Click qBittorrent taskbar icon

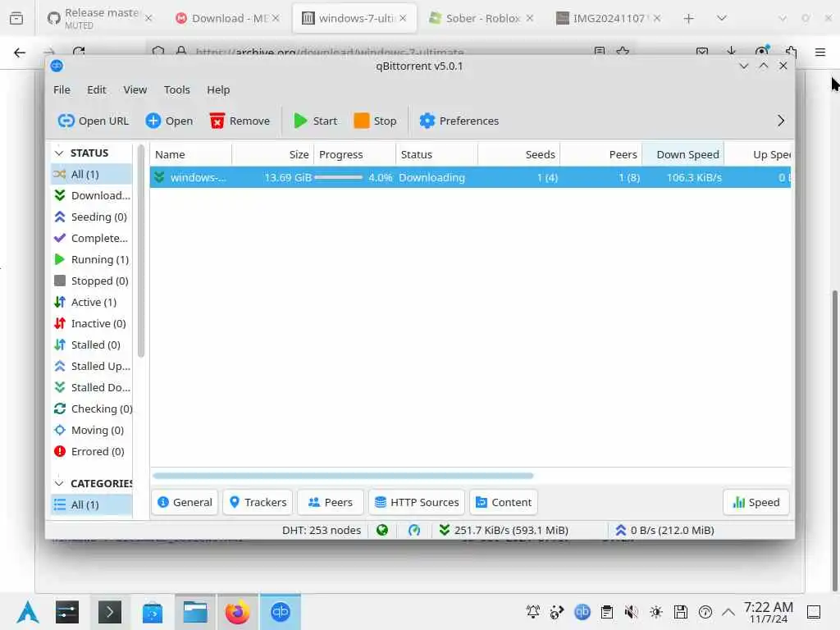(x=281, y=612)
